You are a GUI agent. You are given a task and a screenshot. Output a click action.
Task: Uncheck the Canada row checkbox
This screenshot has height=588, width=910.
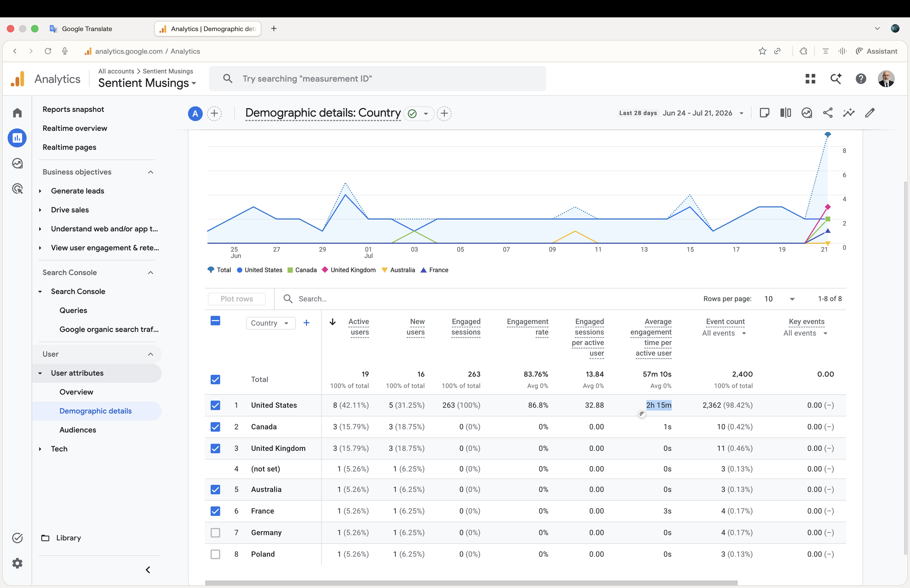215,427
